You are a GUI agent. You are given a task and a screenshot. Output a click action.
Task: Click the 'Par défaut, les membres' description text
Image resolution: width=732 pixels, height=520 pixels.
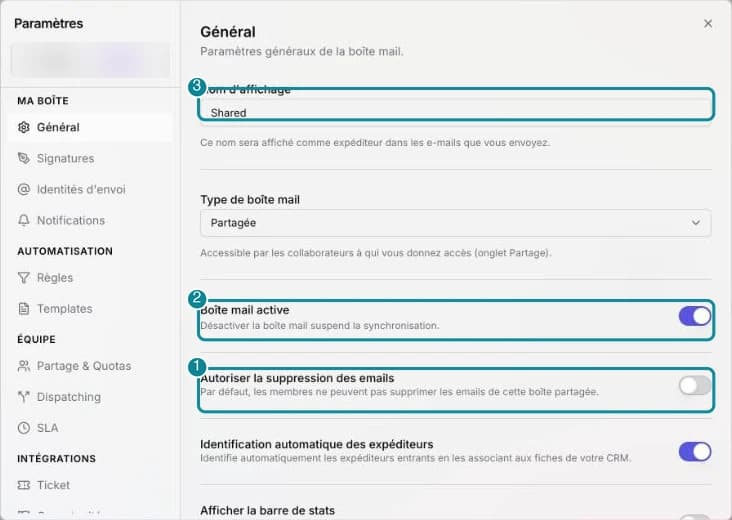399,392
